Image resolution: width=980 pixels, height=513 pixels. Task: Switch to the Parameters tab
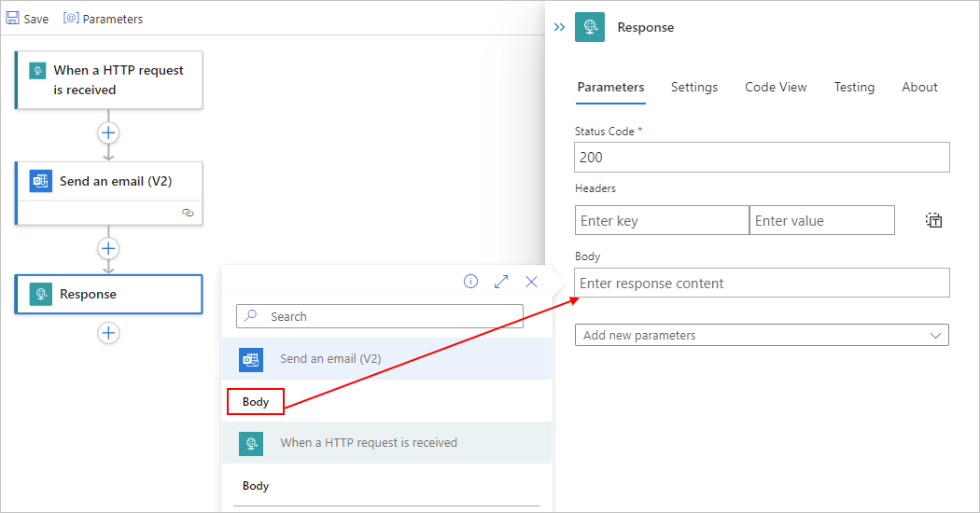pyautogui.click(x=610, y=87)
